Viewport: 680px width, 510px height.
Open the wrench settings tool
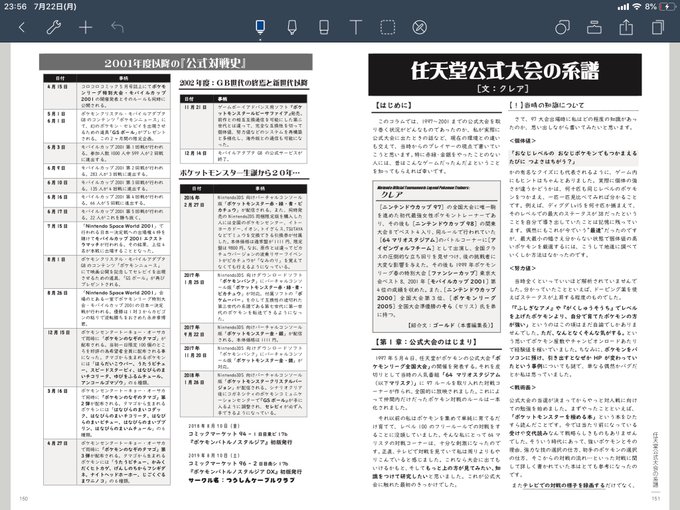(53, 28)
